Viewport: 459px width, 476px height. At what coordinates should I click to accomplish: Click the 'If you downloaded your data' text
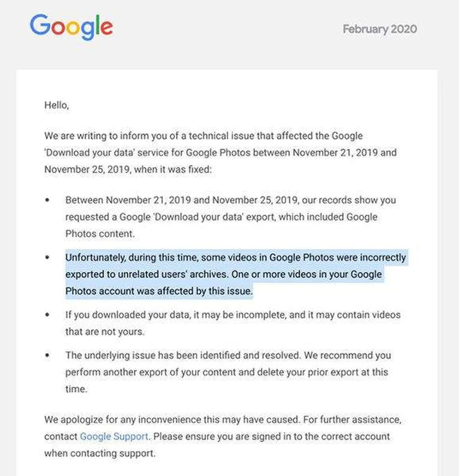tap(233, 323)
